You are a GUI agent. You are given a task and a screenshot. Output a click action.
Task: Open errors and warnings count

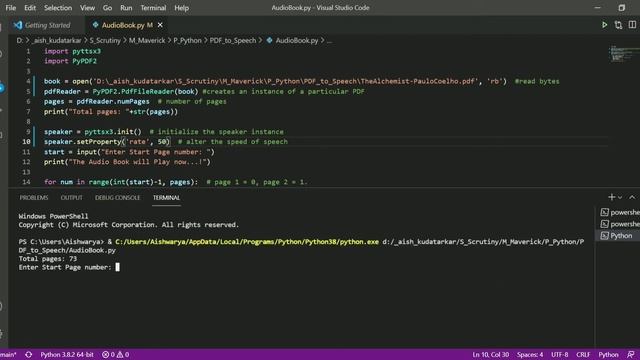(116, 355)
